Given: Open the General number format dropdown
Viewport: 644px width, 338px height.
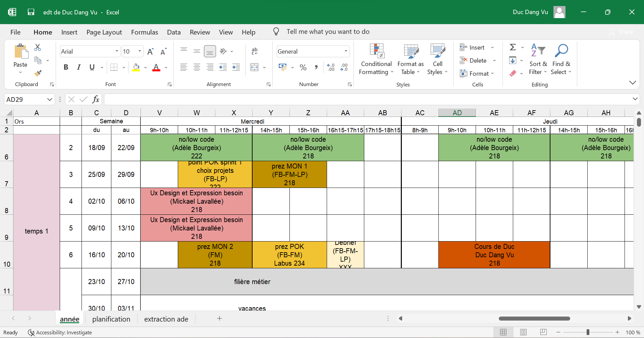Looking at the screenshot, I should [346, 51].
